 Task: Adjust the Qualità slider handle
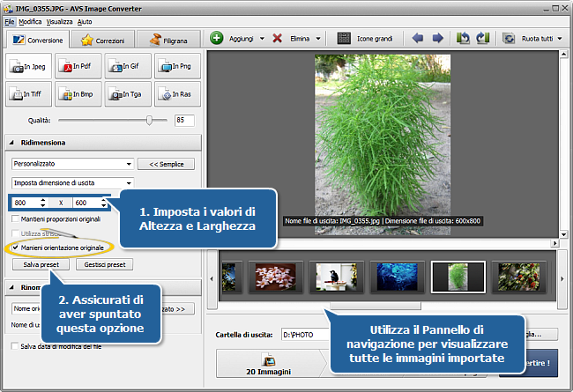click(150, 119)
